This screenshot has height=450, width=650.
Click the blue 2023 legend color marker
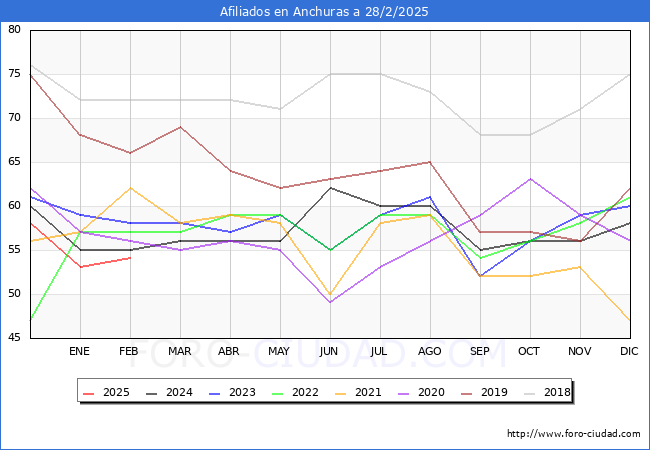coord(215,393)
